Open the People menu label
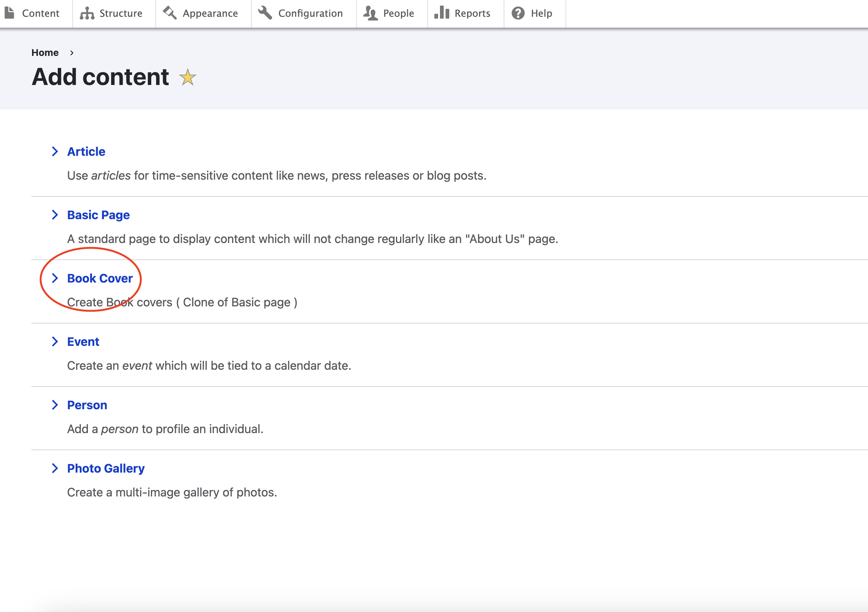Viewport: 868px width, 612px height. 399,13
